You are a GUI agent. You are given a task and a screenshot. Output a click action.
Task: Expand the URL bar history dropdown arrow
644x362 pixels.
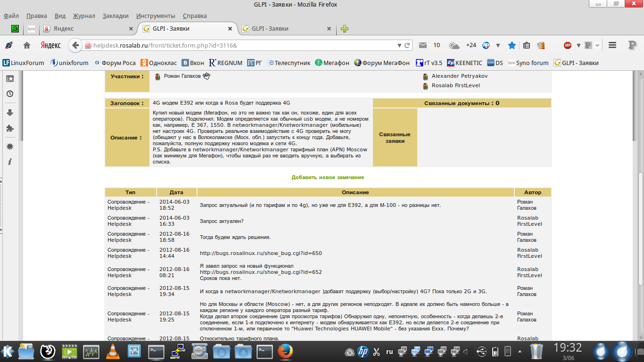pyautogui.click(x=399, y=45)
